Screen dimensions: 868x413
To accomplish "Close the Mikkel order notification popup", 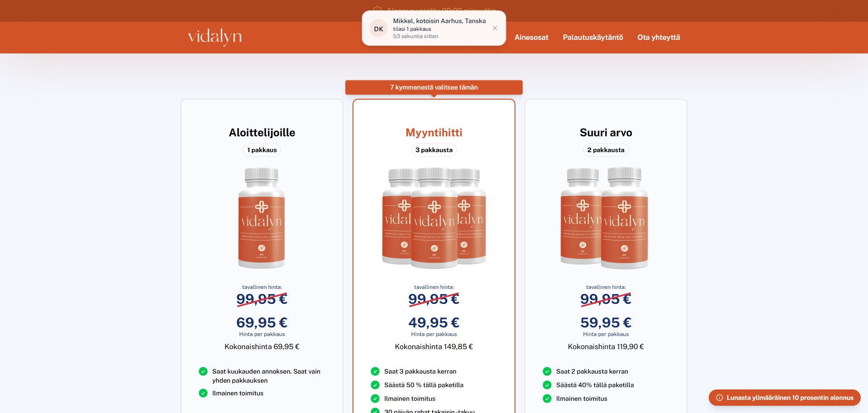I will (495, 28).
